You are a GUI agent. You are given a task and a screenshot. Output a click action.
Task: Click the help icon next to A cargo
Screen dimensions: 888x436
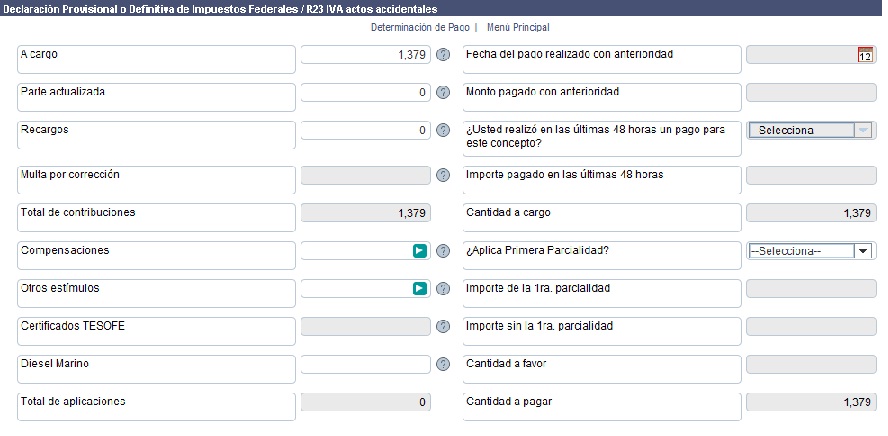(443, 55)
